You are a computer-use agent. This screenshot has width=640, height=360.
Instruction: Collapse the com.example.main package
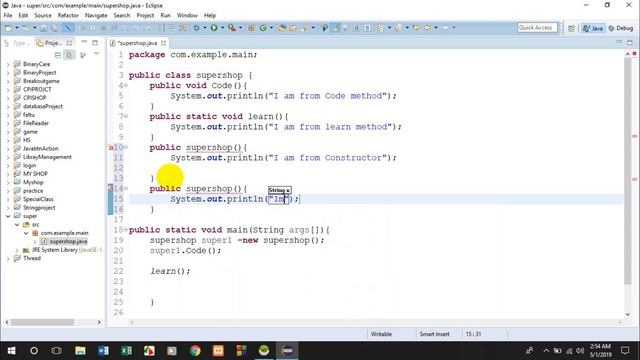coord(26,233)
